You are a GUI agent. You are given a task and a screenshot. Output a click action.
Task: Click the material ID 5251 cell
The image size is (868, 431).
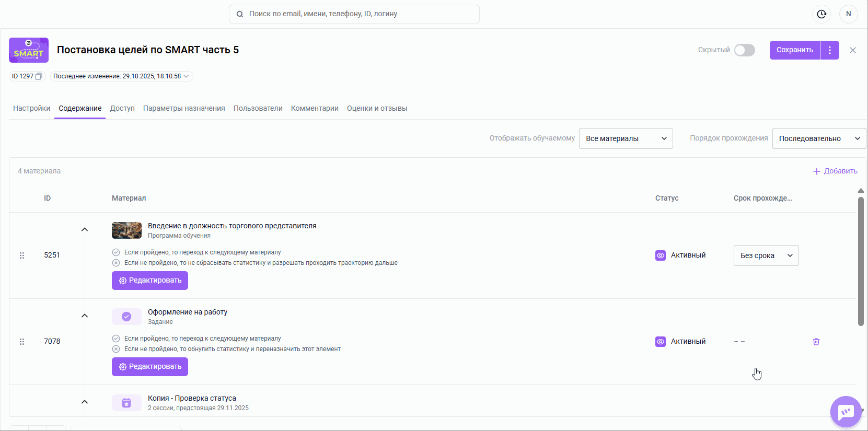click(x=52, y=255)
